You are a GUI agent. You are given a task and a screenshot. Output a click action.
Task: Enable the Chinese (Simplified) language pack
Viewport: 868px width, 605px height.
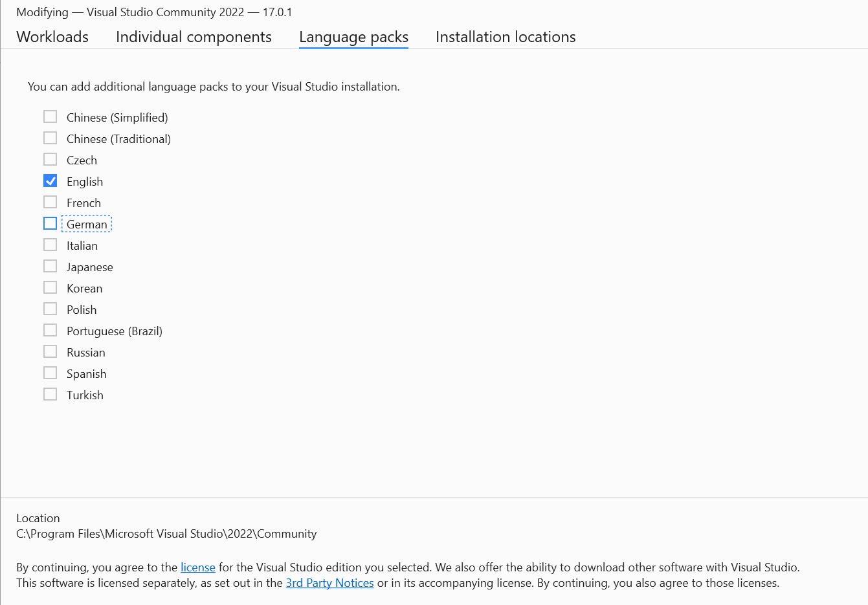point(50,116)
